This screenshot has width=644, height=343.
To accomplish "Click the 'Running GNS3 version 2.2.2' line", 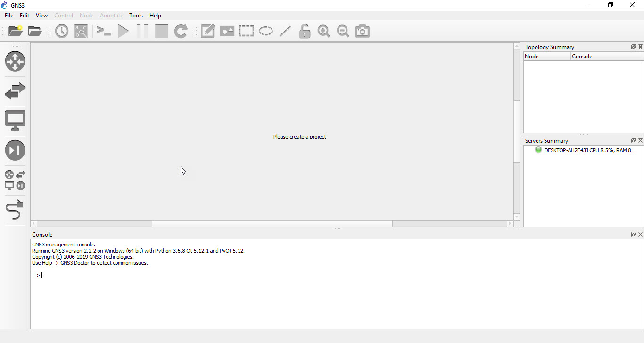I will click(x=139, y=251).
